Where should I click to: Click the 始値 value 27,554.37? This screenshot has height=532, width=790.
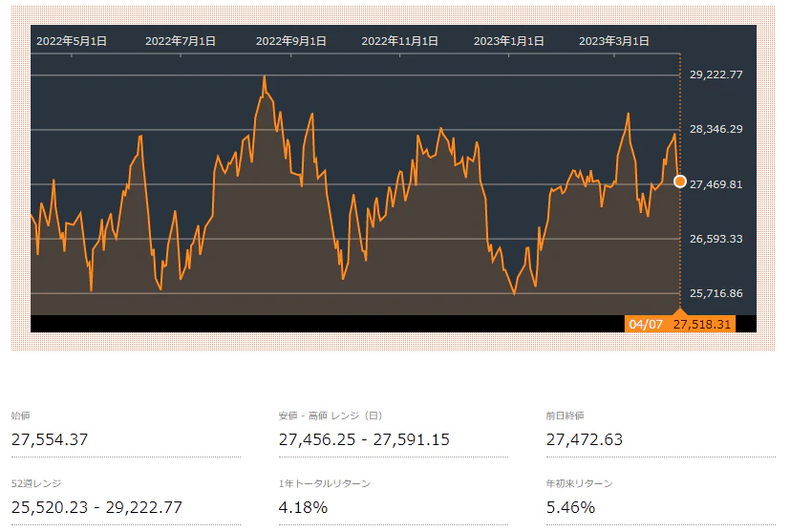(x=50, y=440)
